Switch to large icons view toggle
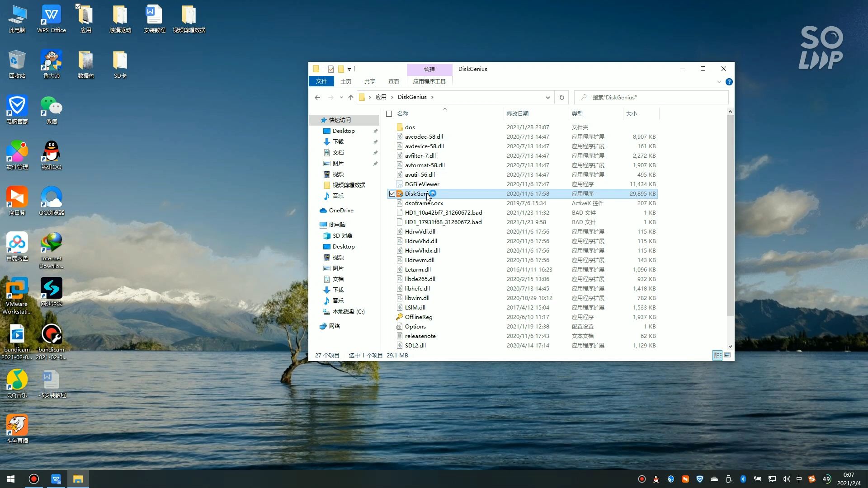This screenshot has height=488, width=868. click(727, 355)
